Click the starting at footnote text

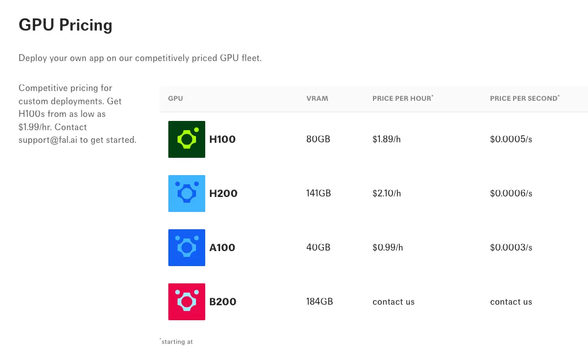tap(176, 342)
